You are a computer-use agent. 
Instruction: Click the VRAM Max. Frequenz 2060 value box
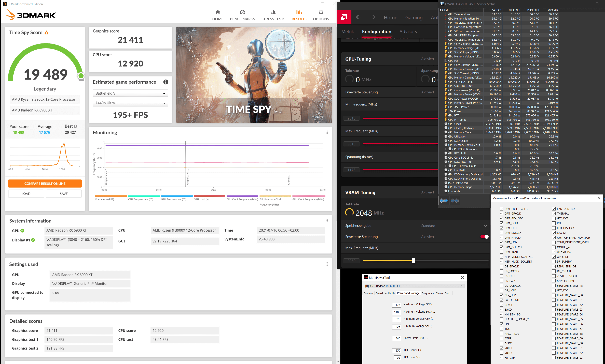[x=351, y=261]
